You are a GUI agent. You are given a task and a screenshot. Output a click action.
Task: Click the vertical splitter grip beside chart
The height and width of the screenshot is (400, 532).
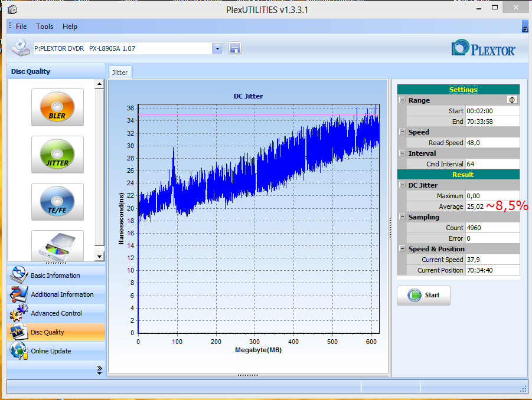click(x=390, y=228)
